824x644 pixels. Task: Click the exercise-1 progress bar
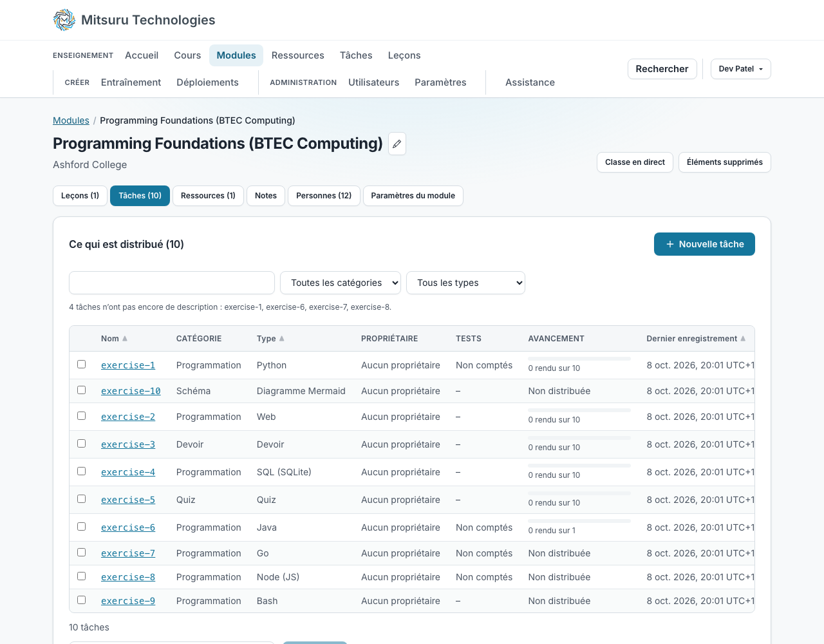(579, 359)
